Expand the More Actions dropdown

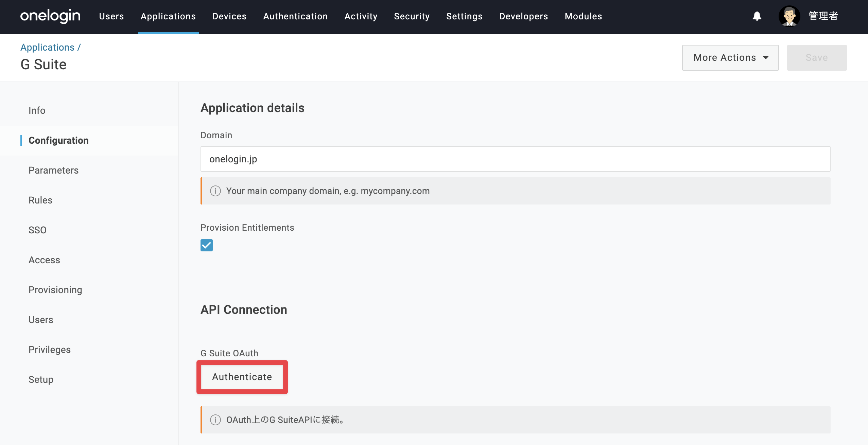tap(730, 58)
